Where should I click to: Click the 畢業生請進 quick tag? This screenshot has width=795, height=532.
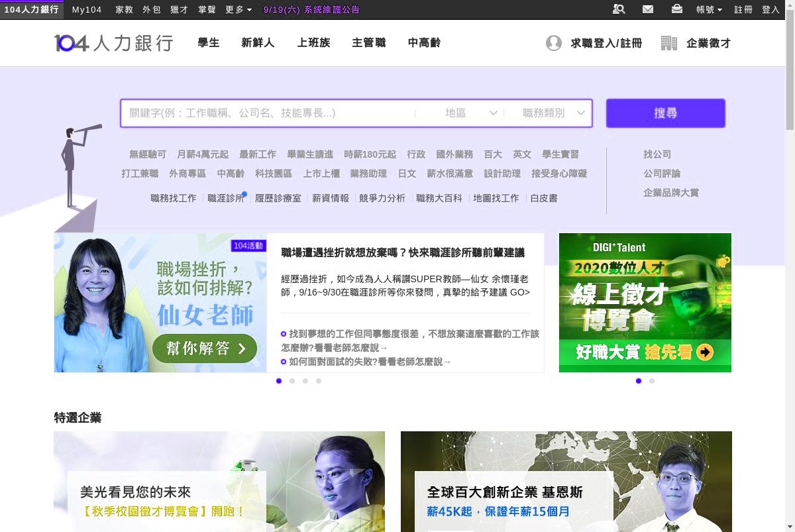pyautogui.click(x=310, y=154)
